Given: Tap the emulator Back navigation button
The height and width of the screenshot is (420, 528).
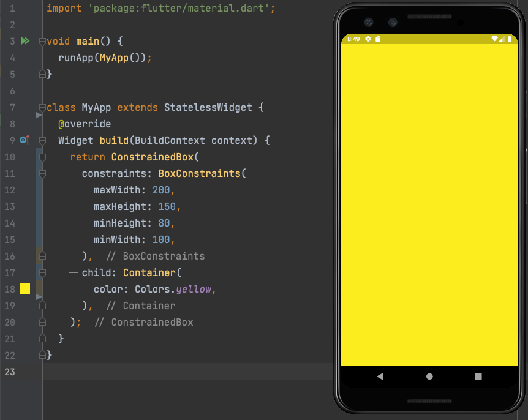Looking at the screenshot, I should click(x=380, y=377).
